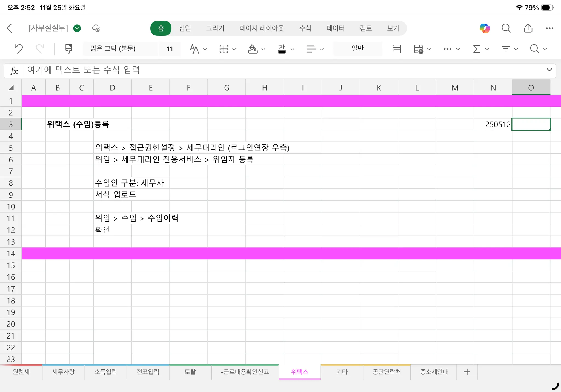Tap the Share icon
The height and width of the screenshot is (392, 561).
[528, 28]
